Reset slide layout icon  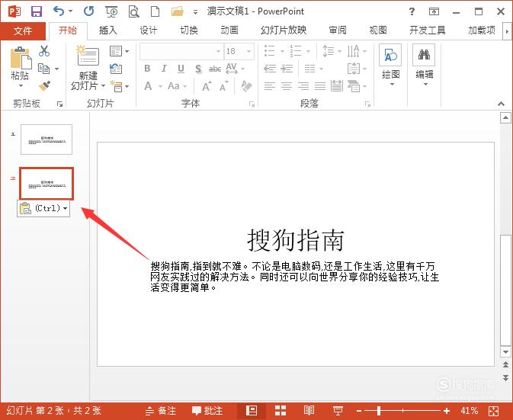116,69
